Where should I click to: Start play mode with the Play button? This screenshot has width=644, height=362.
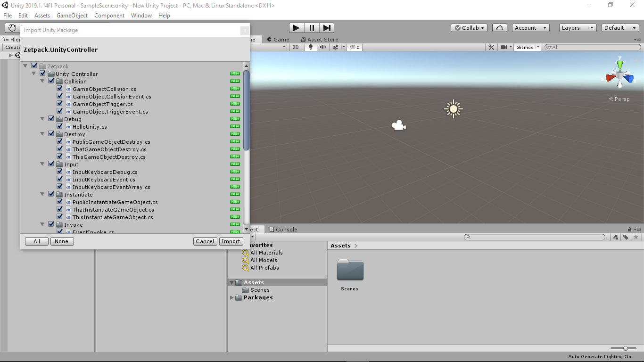(296, 28)
